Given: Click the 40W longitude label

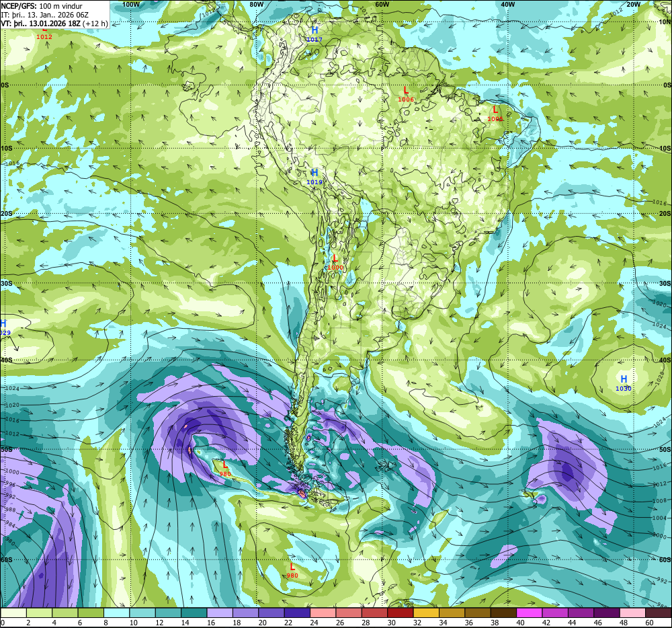Looking at the screenshot, I should click(x=507, y=4).
